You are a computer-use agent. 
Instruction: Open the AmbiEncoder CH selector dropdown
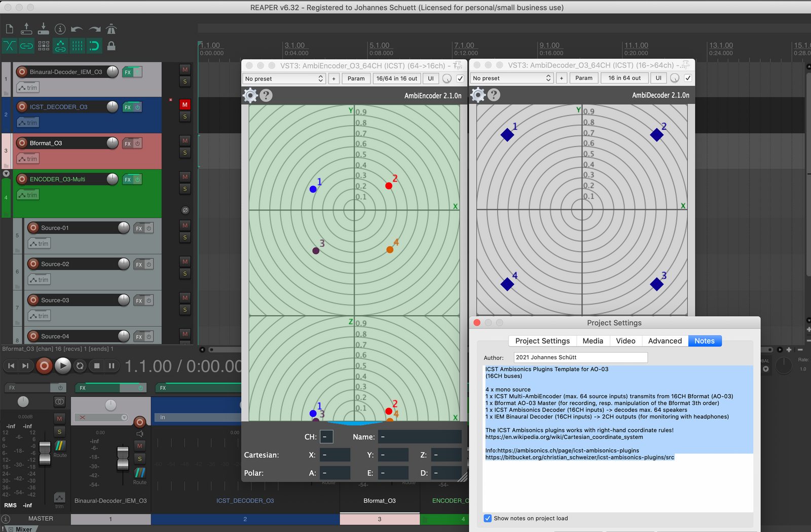click(x=326, y=437)
